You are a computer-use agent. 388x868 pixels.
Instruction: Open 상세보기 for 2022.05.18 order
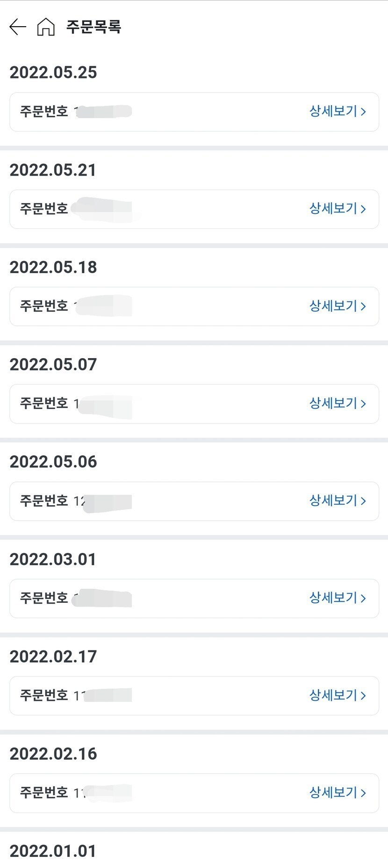point(337,306)
